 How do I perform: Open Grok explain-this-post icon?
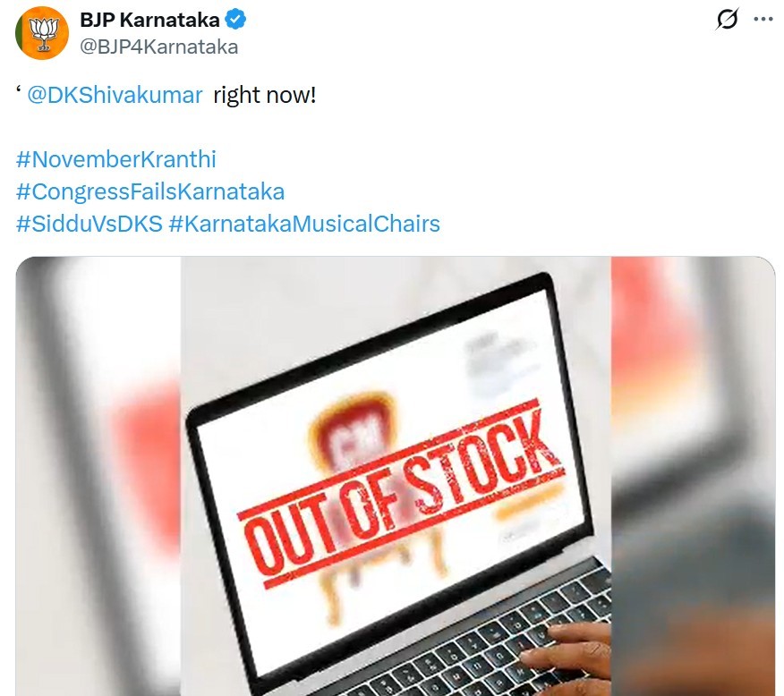(x=727, y=20)
